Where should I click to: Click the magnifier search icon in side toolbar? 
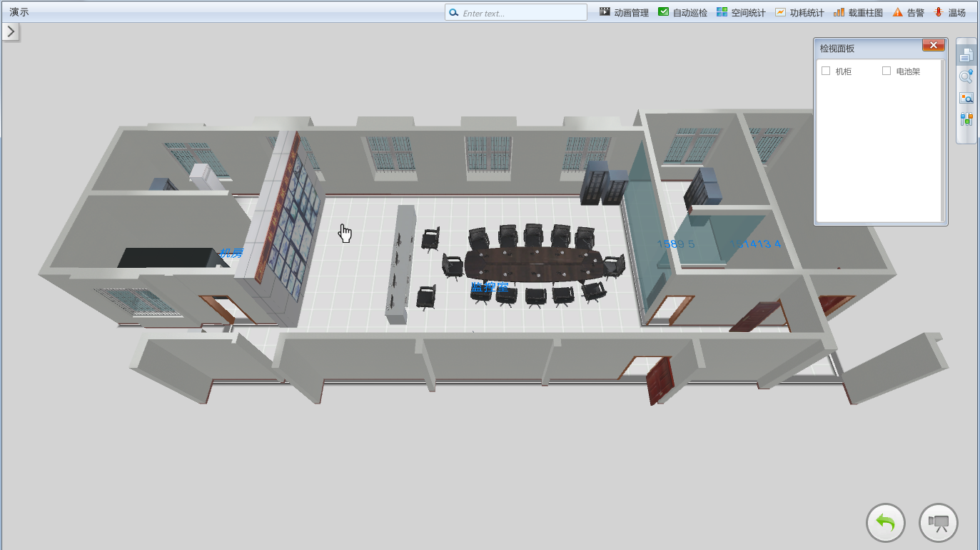[966, 76]
